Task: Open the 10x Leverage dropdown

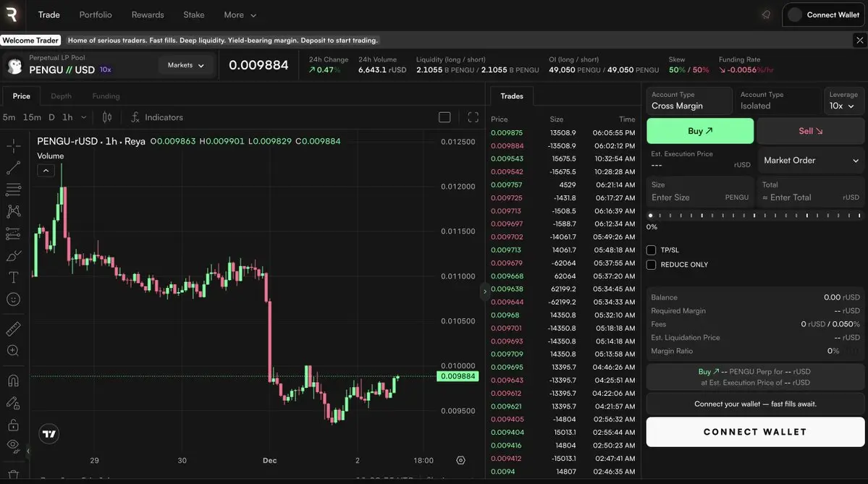Action: 843,101
